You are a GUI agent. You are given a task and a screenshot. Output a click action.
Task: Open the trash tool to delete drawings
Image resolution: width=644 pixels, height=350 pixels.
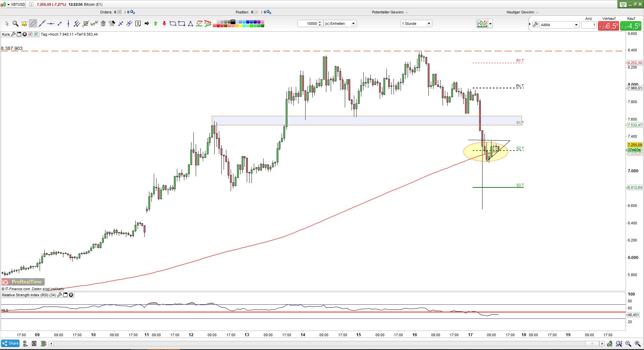pos(103,24)
